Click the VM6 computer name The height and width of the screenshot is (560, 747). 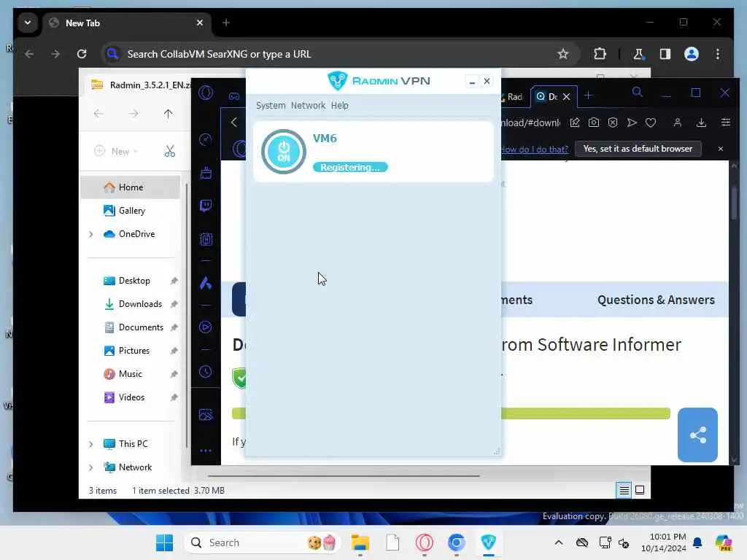pyautogui.click(x=325, y=138)
